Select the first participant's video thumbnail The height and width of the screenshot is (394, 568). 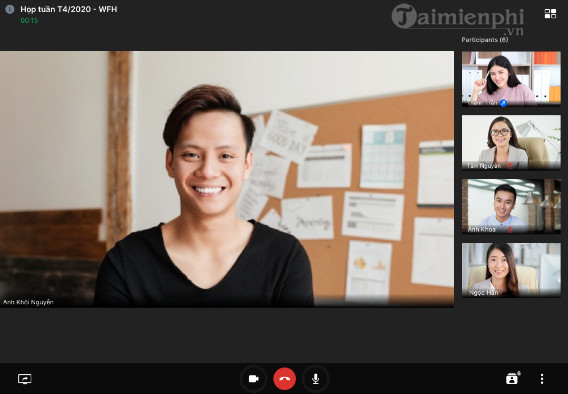tap(511, 79)
